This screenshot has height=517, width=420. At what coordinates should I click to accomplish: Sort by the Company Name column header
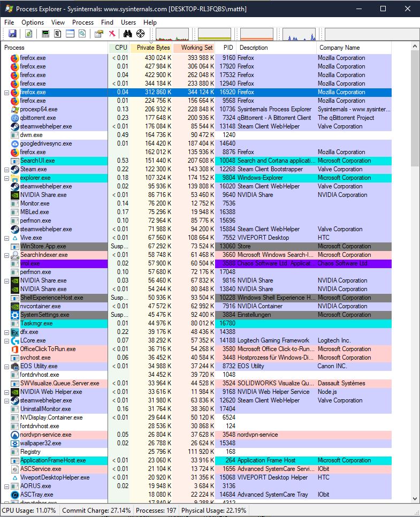pos(354,48)
